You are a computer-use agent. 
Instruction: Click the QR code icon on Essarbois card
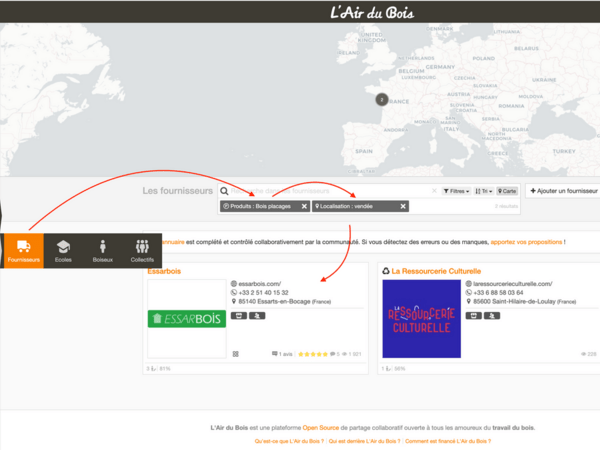[x=236, y=353]
